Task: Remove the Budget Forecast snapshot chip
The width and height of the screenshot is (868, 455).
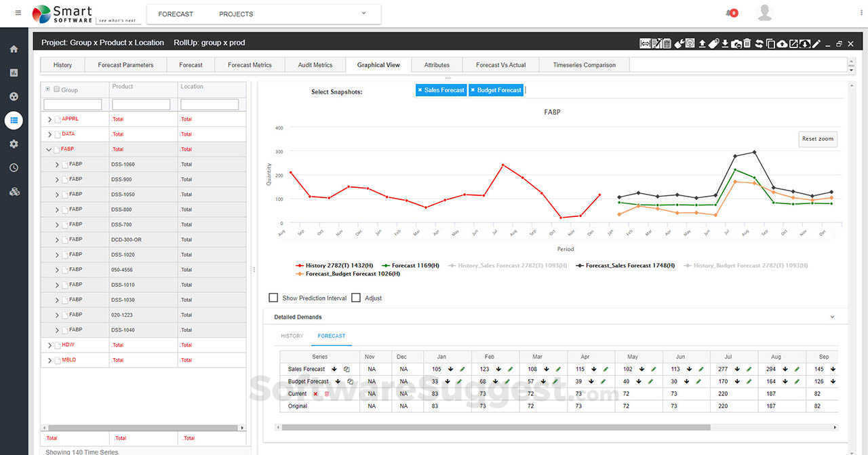Action: pyautogui.click(x=475, y=90)
